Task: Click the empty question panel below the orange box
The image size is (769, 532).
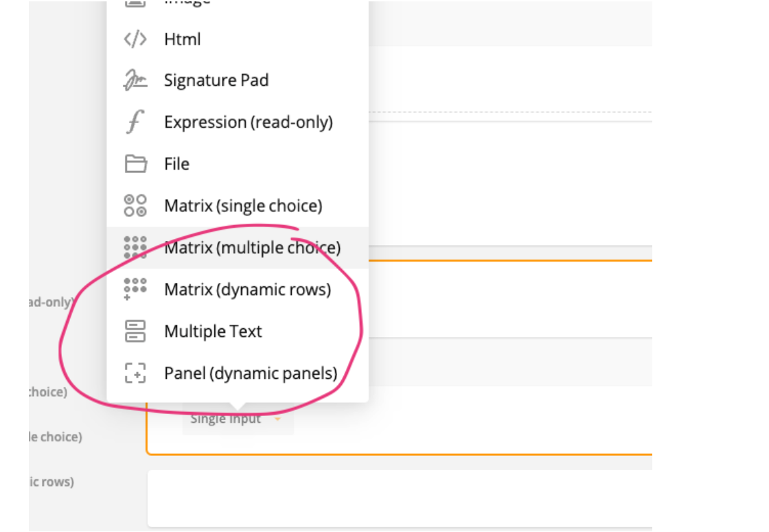Action: click(x=400, y=499)
